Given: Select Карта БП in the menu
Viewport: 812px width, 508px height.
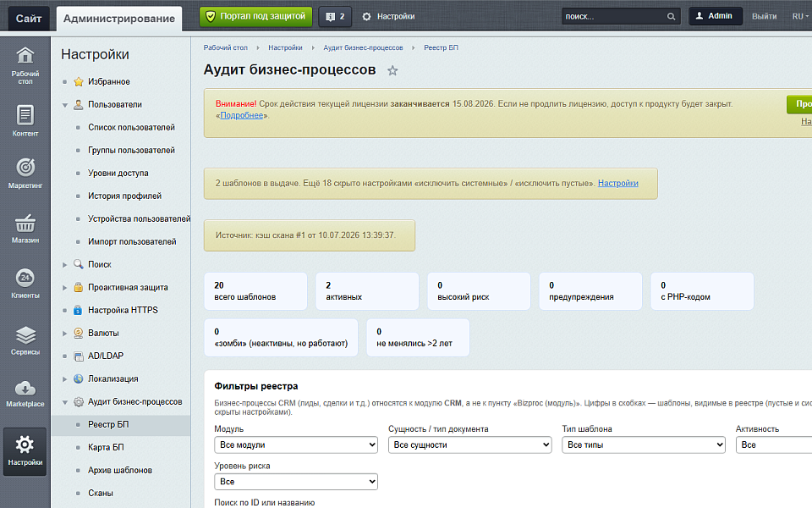Looking at the screenshot, I should click(106, 447).
